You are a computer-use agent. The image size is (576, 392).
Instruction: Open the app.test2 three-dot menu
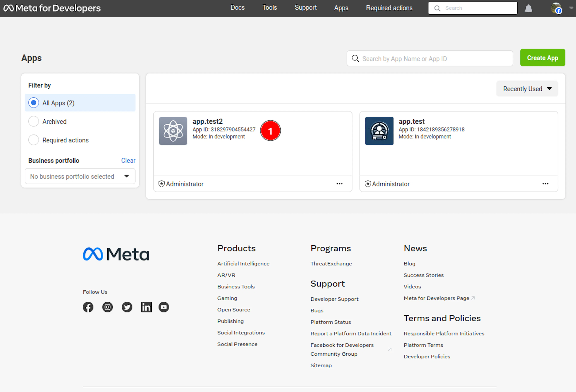tap(339, 183)
